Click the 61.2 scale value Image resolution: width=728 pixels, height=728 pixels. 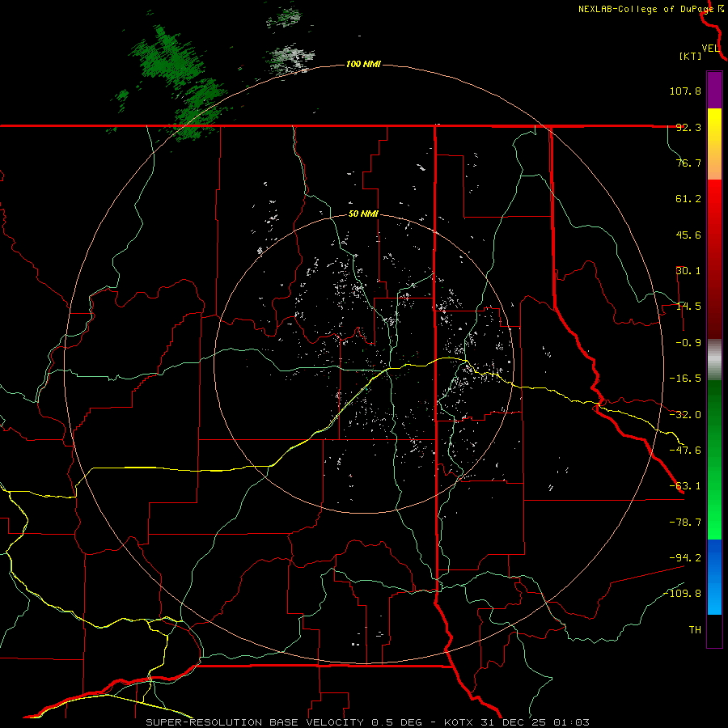688,199
